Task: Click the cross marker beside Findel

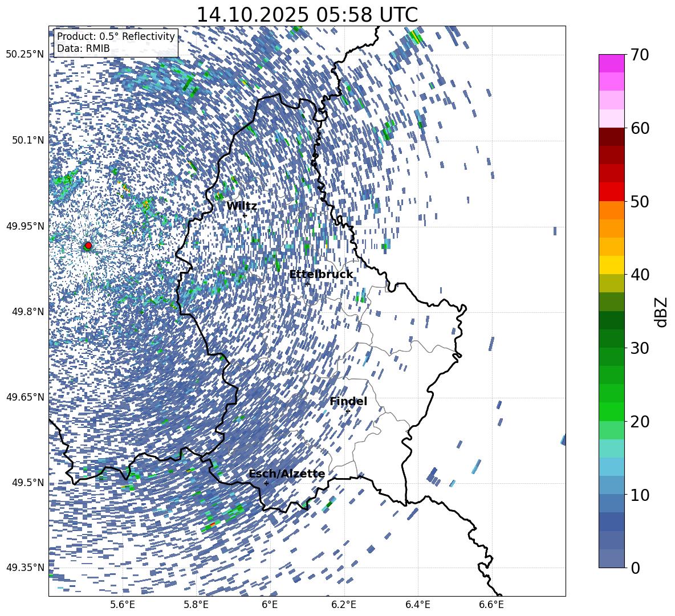Action: (x=348, y=411)
